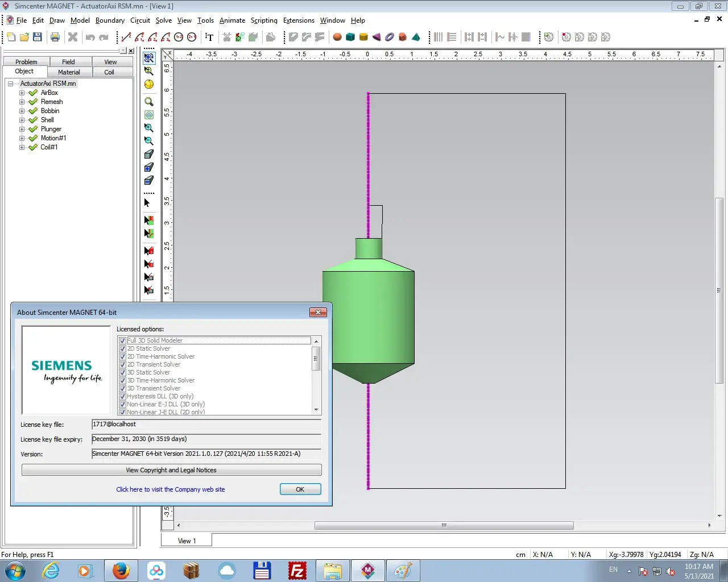The width and height of the screenshot is (728, 582).
Task: Toggle Hysteresis DLL (3D only) checkbox
Action: coord(122,396)
